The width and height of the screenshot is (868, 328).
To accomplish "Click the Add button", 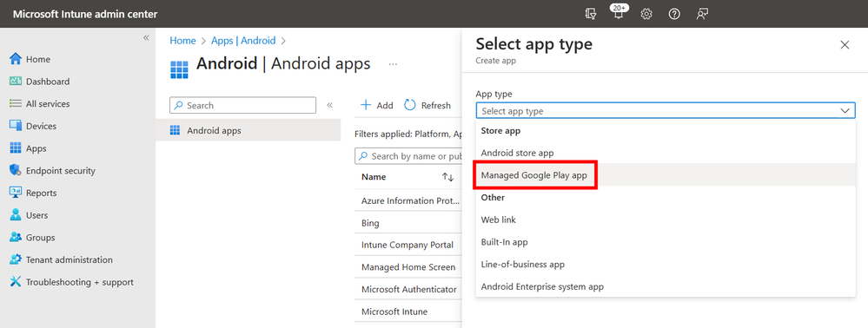I will tap(377, 105).
